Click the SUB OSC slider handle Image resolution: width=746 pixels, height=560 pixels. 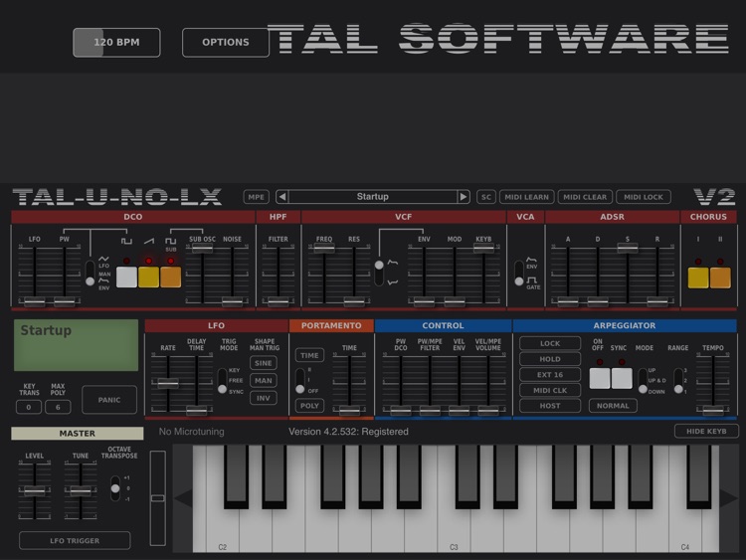203,248
